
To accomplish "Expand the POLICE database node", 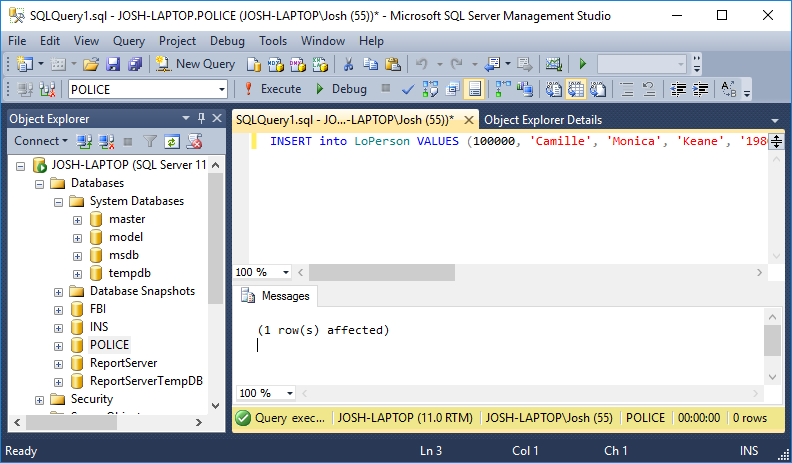I will pos(59,346).
